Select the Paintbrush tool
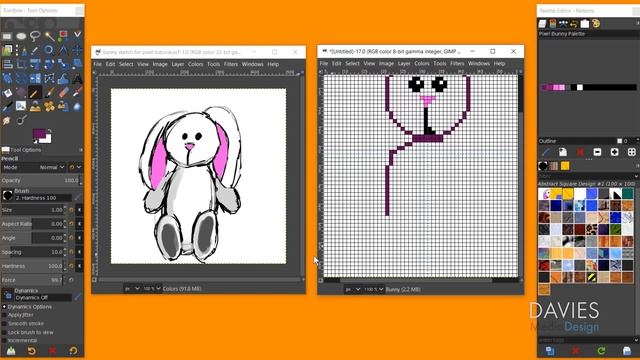 pos(49,93)
